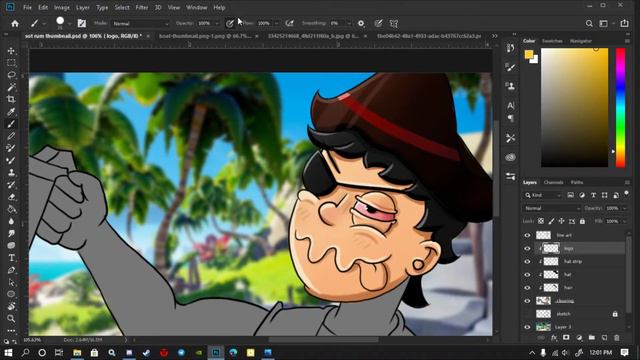Hide the 'hat' layer
Screen dimensions: 640x360
527,274
